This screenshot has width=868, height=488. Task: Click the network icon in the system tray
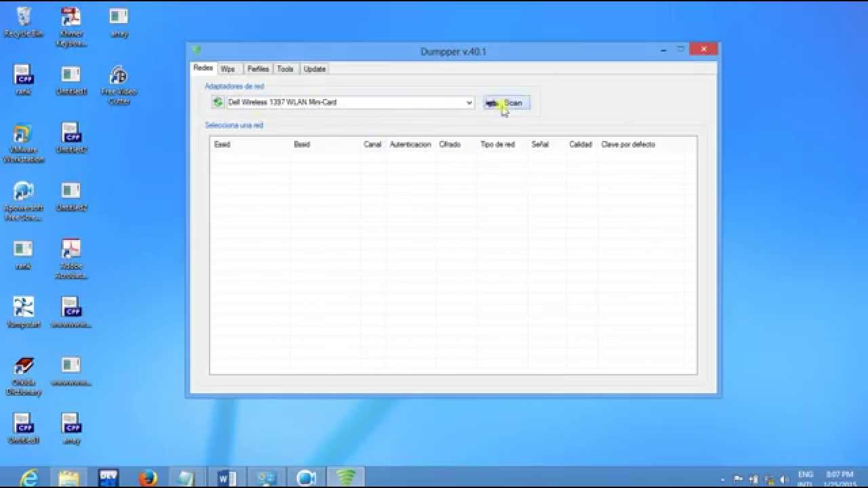[768, 479]
